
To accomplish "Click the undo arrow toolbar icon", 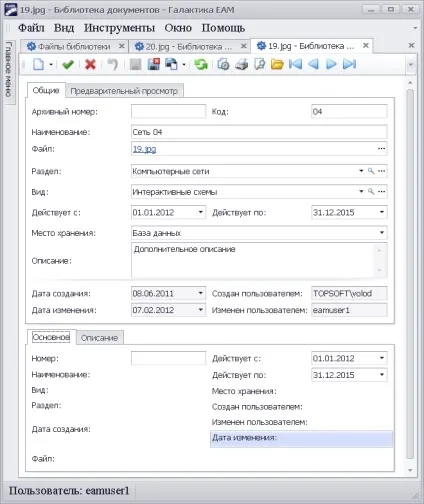I will pyautogui.click(x=113, y=64).
